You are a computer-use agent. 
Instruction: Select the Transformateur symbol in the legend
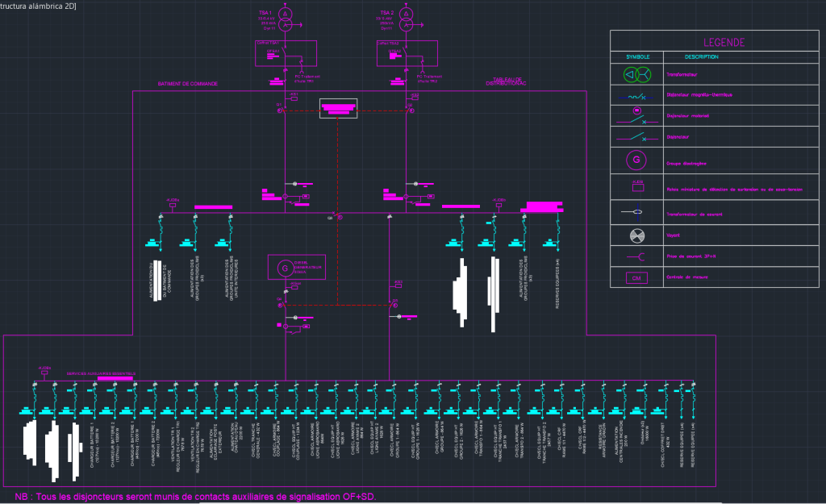coord(637,75)
